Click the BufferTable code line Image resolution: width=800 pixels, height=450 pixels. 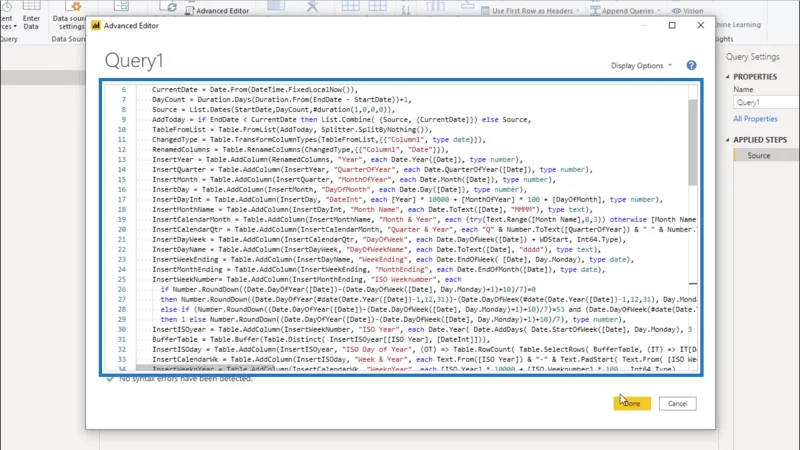click(x=320, y=339)
